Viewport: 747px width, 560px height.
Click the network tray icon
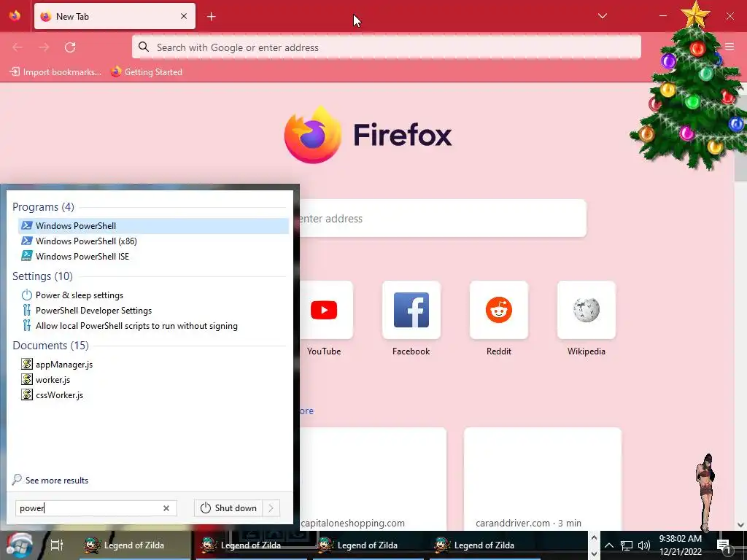627,545
